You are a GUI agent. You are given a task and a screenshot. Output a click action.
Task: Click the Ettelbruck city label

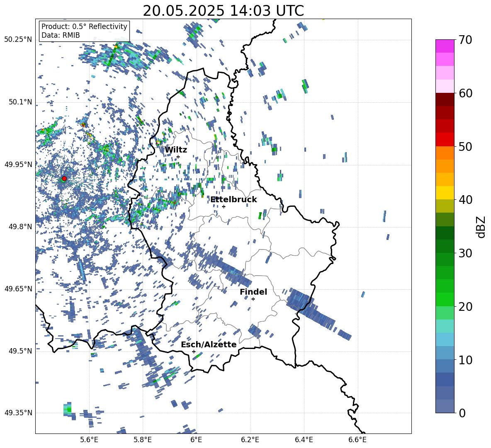[x=233, y=200]
